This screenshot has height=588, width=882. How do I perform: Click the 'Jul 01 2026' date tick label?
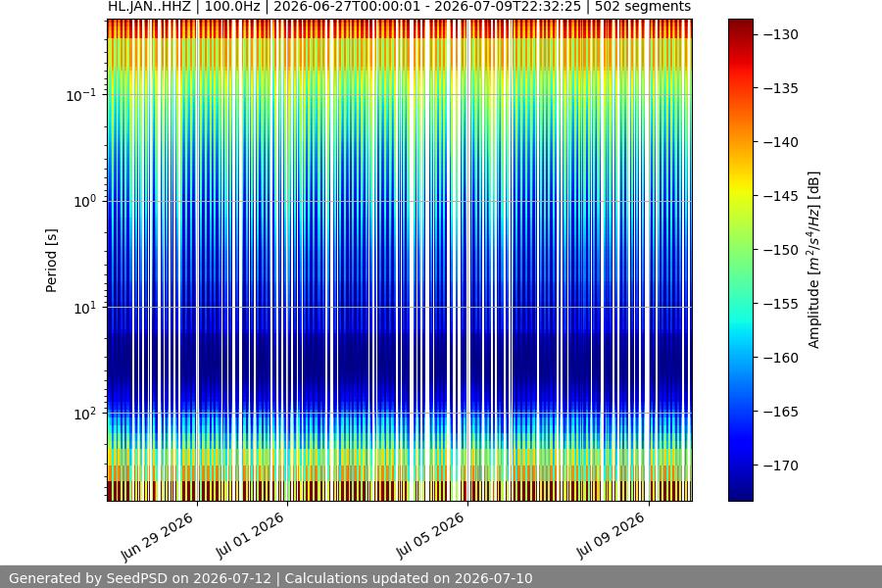coord(250,535)
